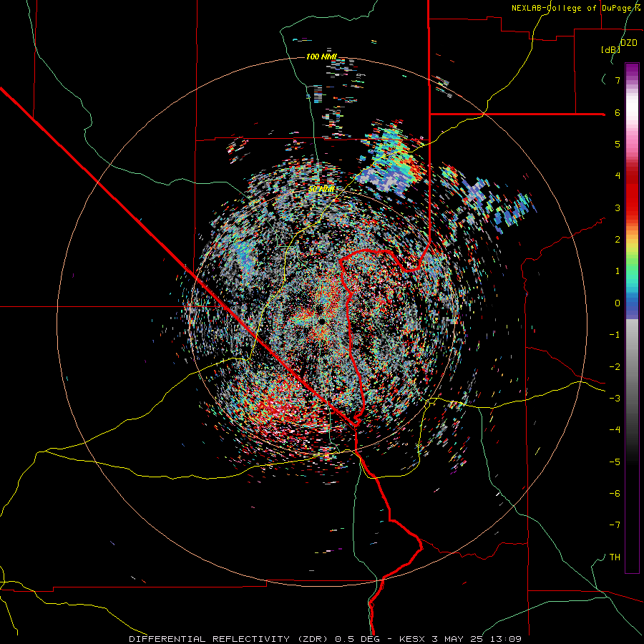Click the radar site center dot
Viewport: 644px width, 644px height.
pyautogui.click(x=322, y=321)
